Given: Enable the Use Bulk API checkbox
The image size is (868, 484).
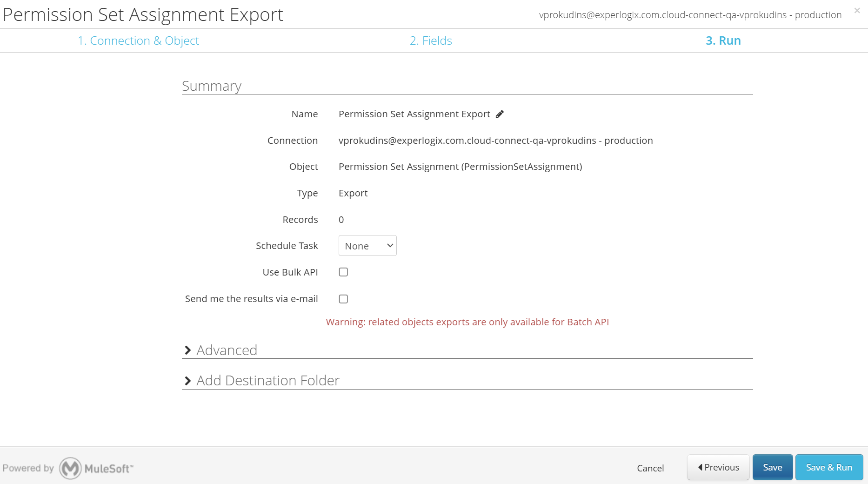Looking at the screenshot, I should coord(343,272).
